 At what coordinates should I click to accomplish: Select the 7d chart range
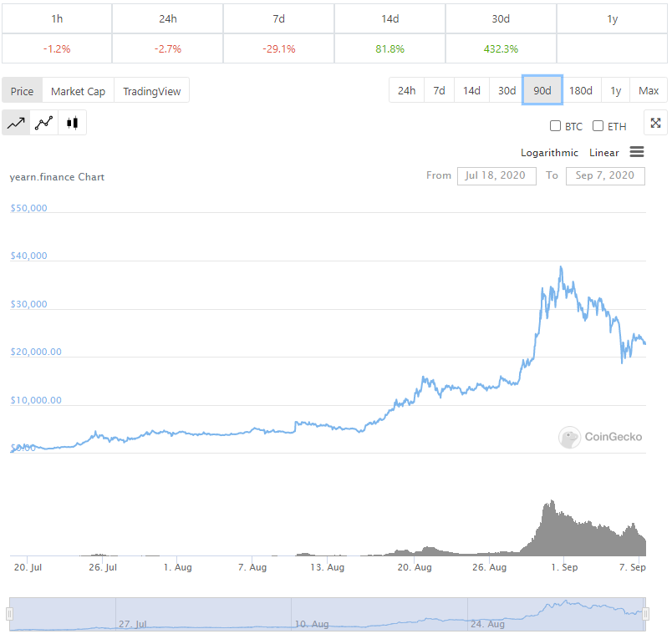click(439, 90)
